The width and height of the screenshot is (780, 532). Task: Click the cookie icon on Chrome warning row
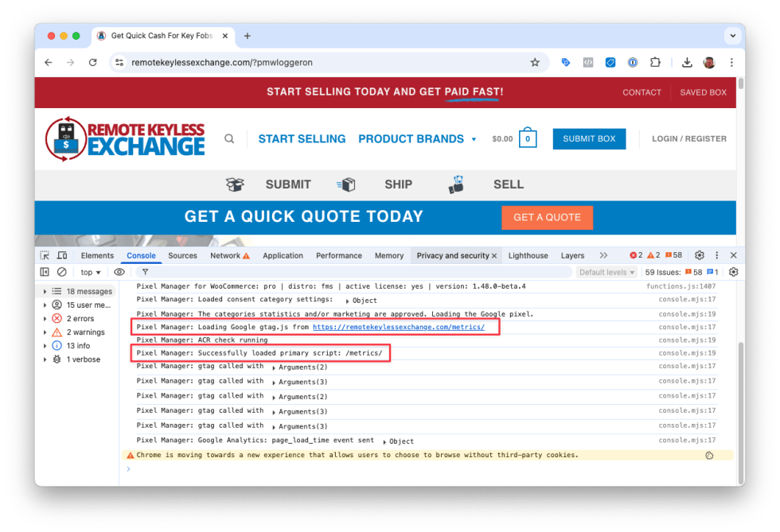pos(709,456)
